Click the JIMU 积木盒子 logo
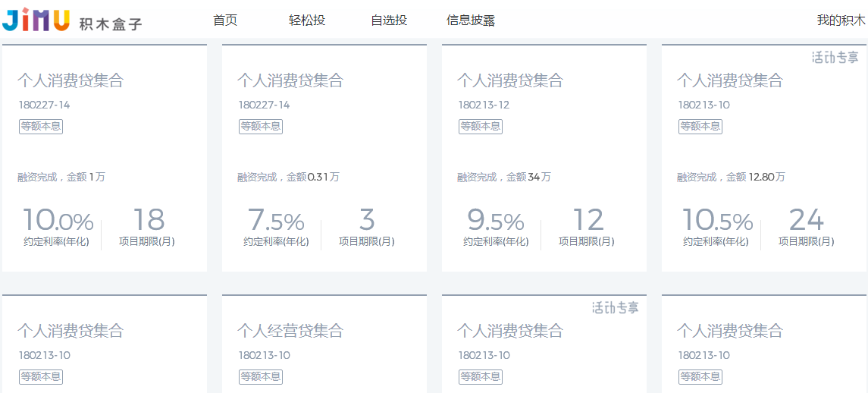The height and width of the screenshot is (393, 868). pyautogui.click(x=72, y=20)
